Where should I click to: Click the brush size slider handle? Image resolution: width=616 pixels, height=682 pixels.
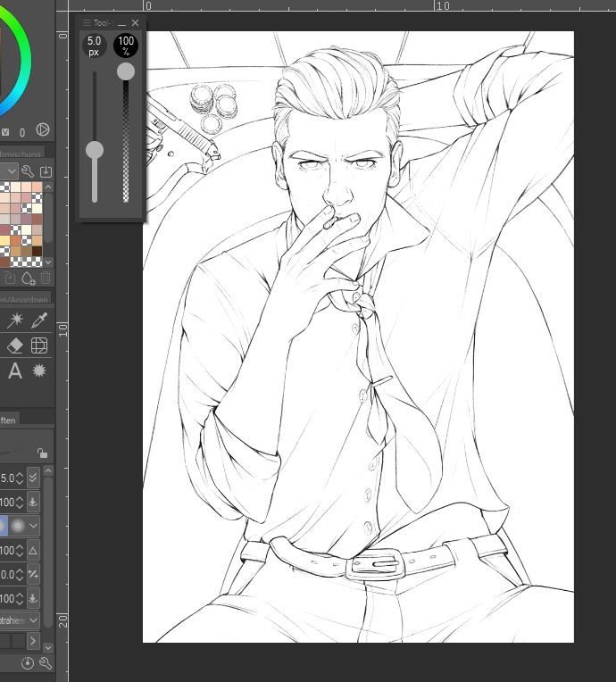tap(95, 150)
